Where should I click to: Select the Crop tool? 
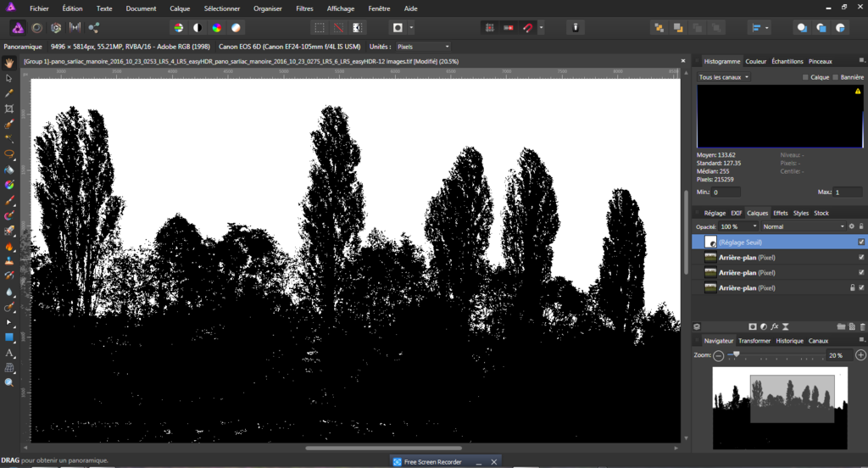coord(8,109)
